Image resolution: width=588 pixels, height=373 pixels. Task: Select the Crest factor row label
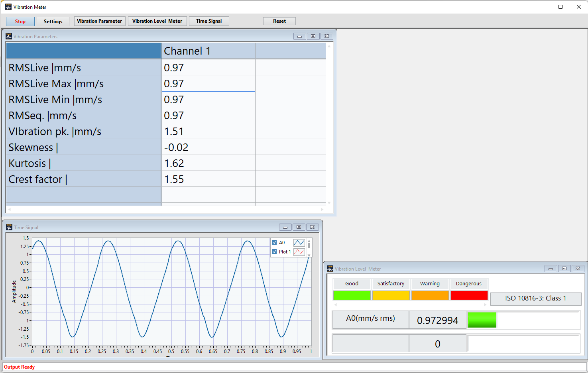click(x=84, y=179)
